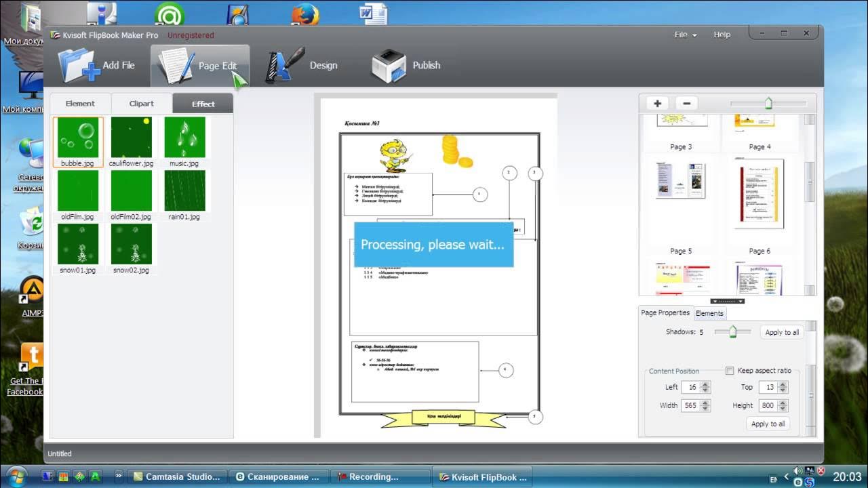The width and height of the screenshot is (868, 488).
Task: Click the Height input field
Action: pyautogui.click(x=768, y=405)
